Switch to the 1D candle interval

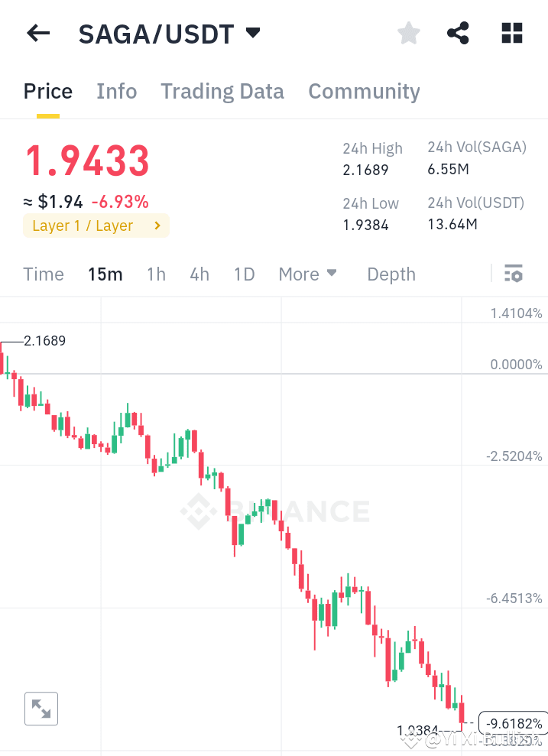(x=244, y=274)
